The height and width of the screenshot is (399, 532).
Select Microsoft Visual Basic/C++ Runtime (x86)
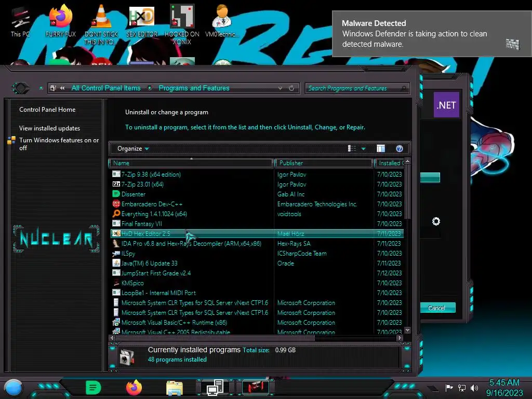pos(257,322)
